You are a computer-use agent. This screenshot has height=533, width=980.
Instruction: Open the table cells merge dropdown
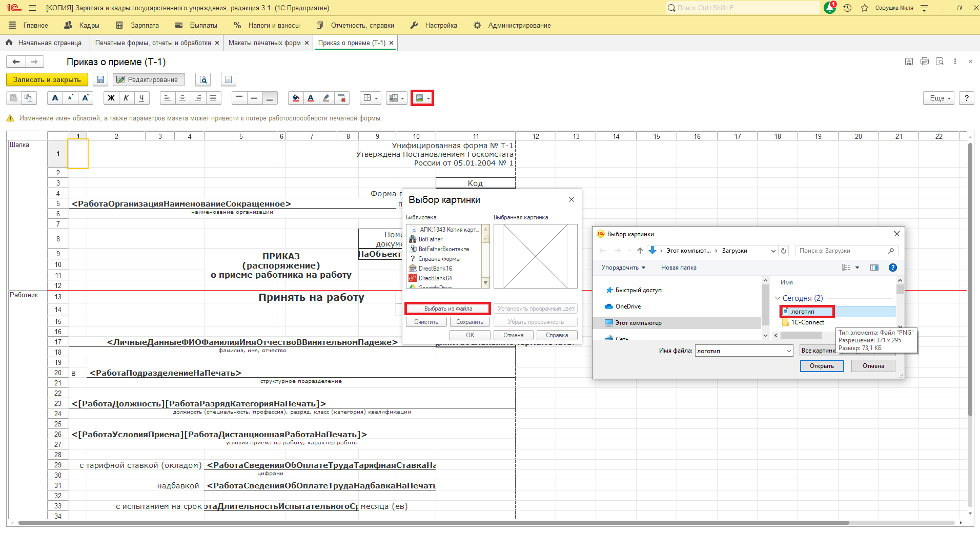pos(396,98)
